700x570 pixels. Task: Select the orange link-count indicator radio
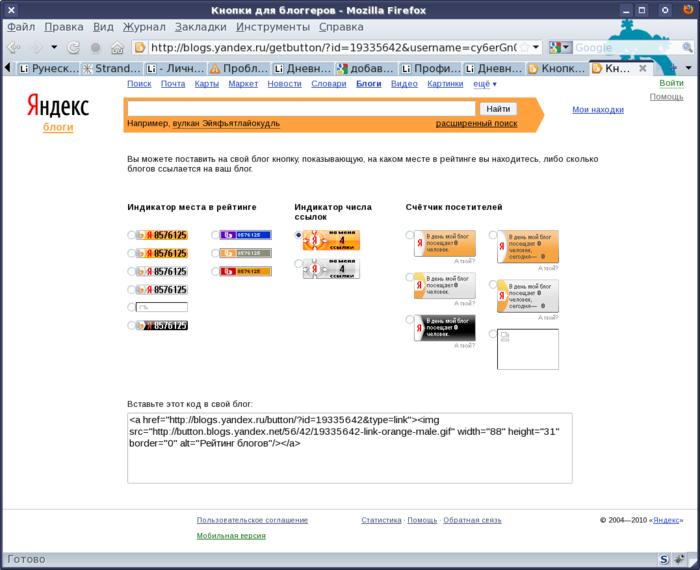[298, 235]
